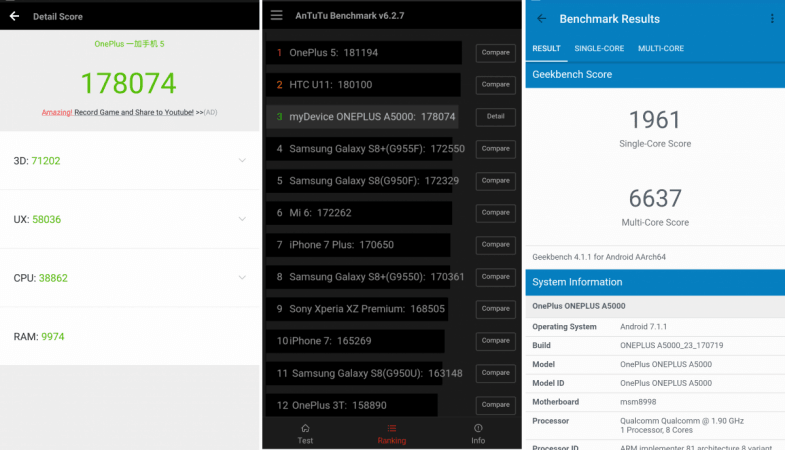Compare with Samsung Galaxy S8(G950F)
The image size is (785, 450).
click(496, 181)
